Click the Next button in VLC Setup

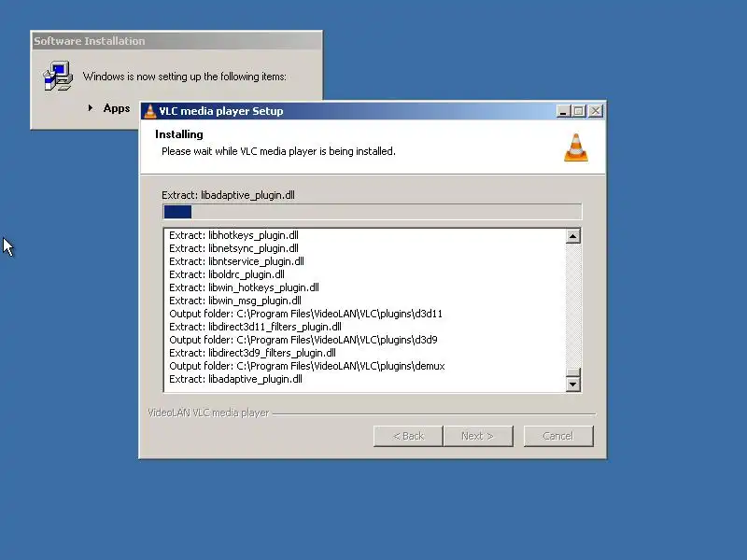pos(478,436)
